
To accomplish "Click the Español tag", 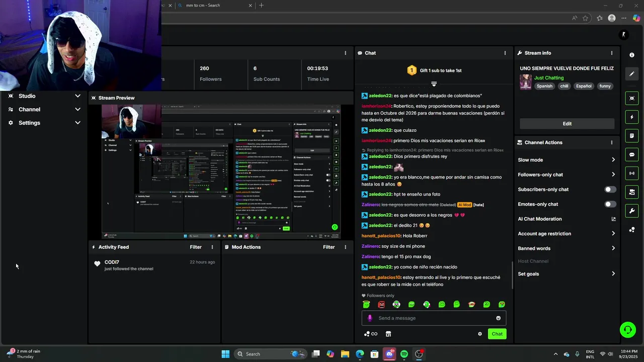I will (584, 86).
